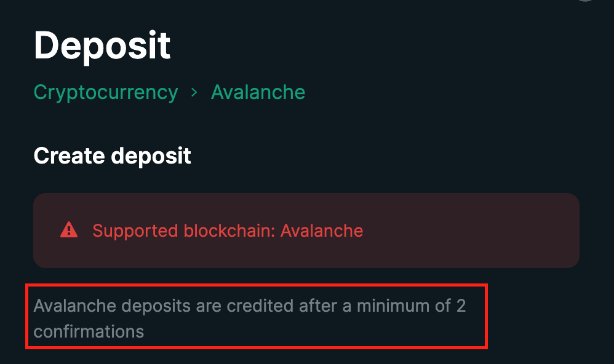
Task: Click the breadcrumb chevron separator arrow
Action: click(194, 93)
